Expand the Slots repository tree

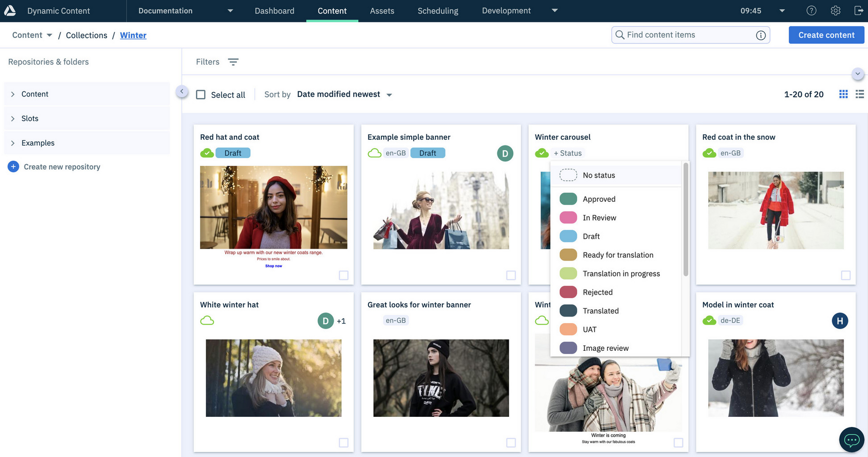tap(12, 119)
